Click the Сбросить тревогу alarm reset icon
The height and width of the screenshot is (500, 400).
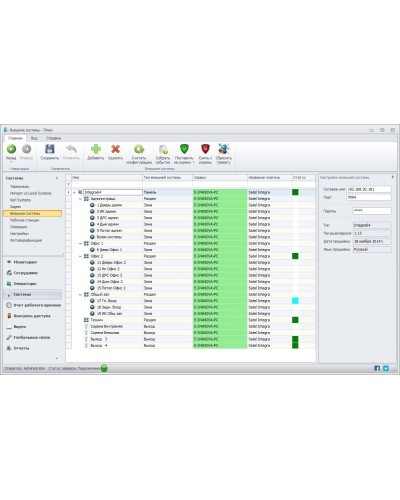pyautogui.click(x=224, y=149)
